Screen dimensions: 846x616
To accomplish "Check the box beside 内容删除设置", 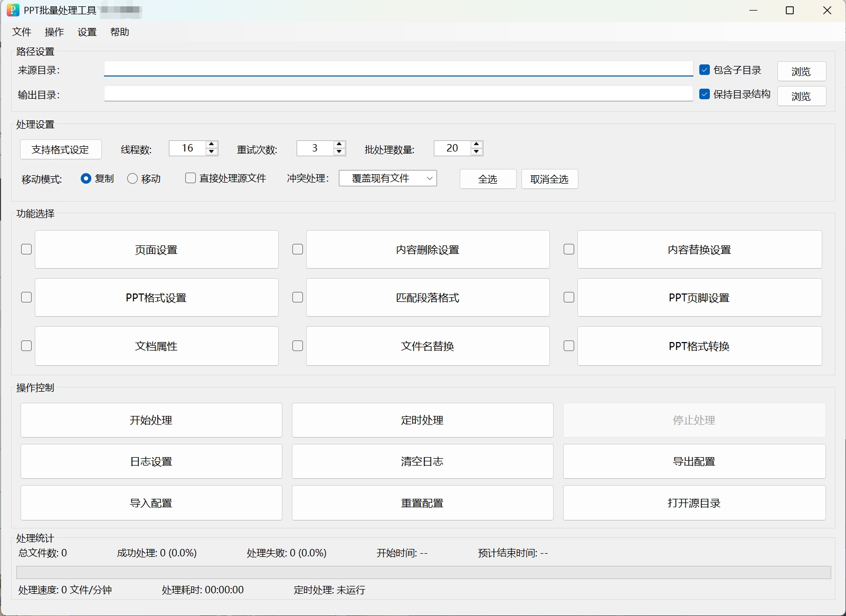I will tap(298, 249).
